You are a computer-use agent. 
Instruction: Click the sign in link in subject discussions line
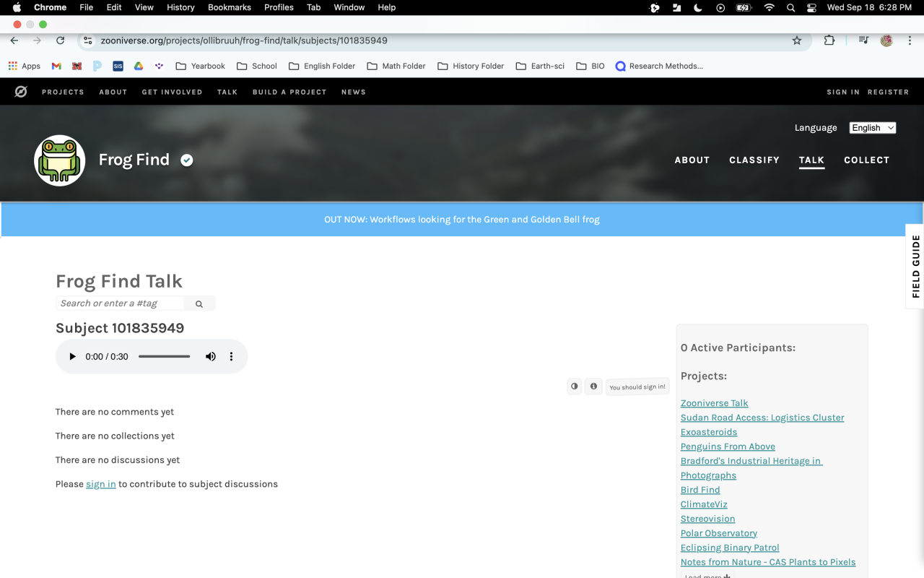pyautogui.click(x=101, y=484)
